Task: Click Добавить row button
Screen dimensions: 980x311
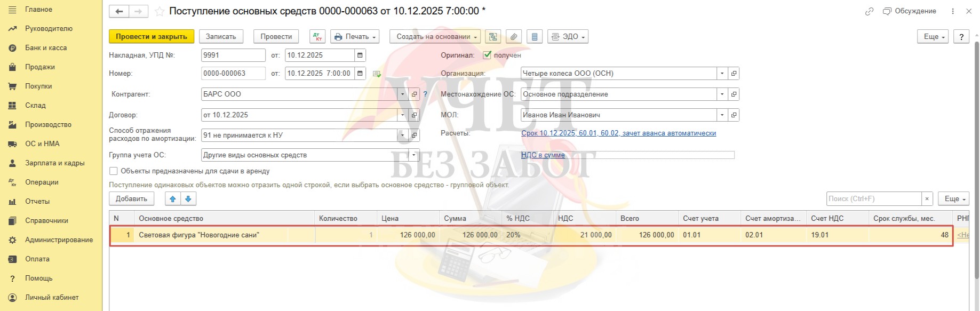Action: pyautogui.click(x=131, y=198)
